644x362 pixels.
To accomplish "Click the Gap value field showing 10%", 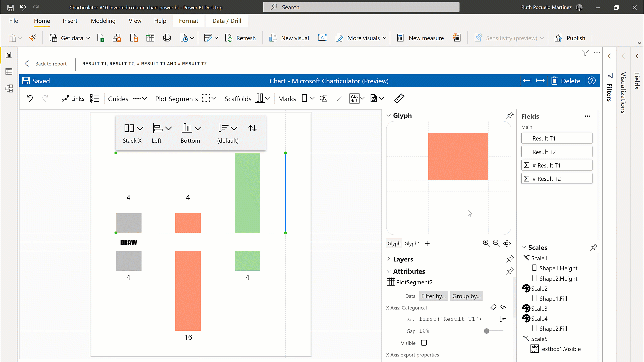I will [x=449, y=331].
